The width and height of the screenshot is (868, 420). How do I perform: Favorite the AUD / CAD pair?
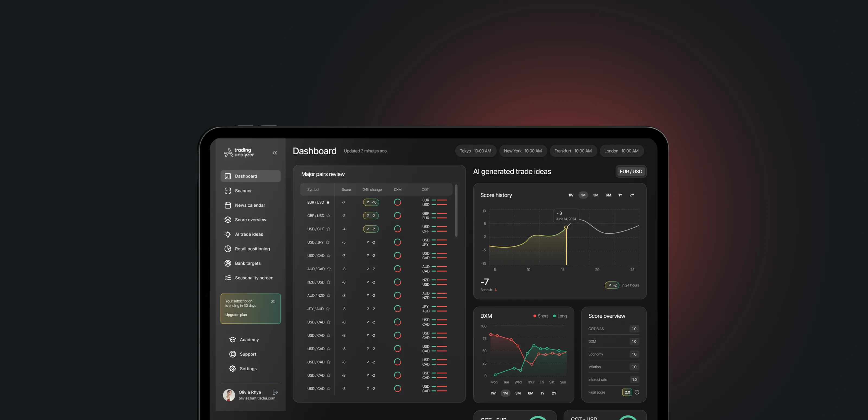(x=329, y=269)
